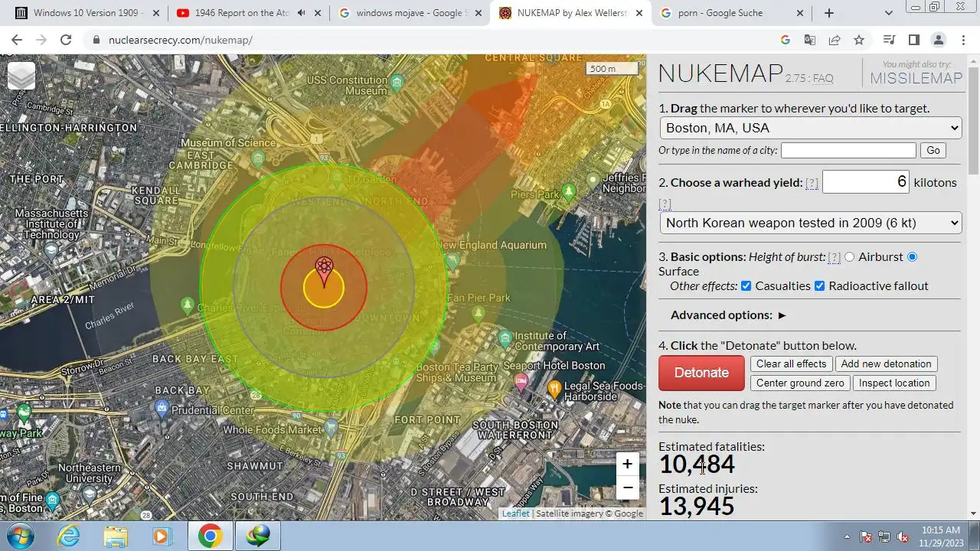Zoom out with the map minus button
Viewport: 980px width, 551px height.
[627, 487]
